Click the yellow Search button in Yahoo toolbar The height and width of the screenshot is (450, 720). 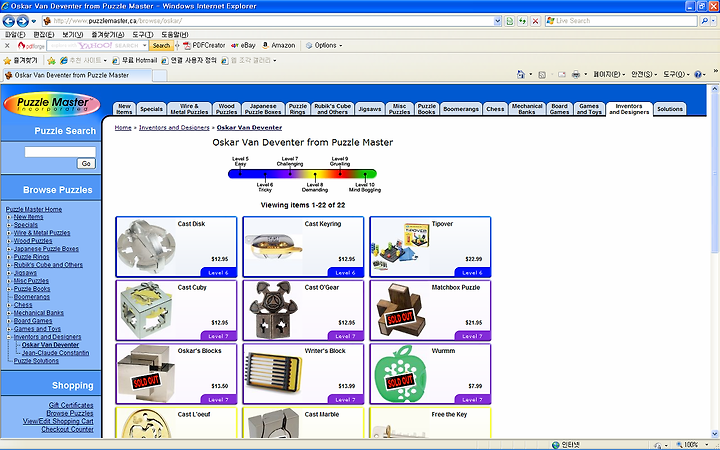(161, 45)
